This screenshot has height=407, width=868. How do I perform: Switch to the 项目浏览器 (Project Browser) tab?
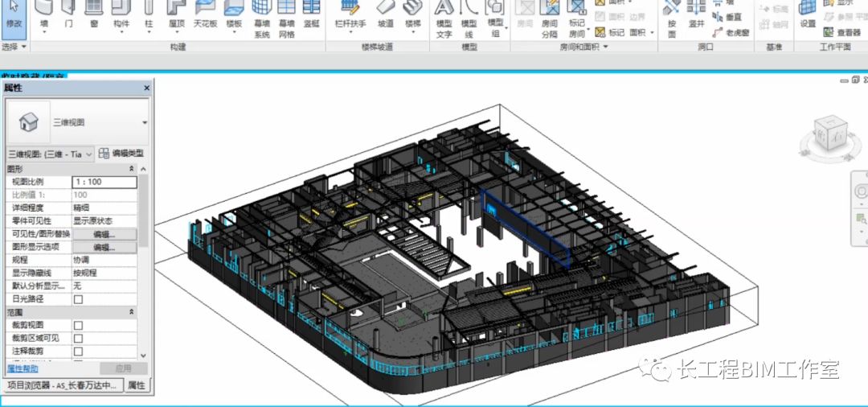pos(63,385)
